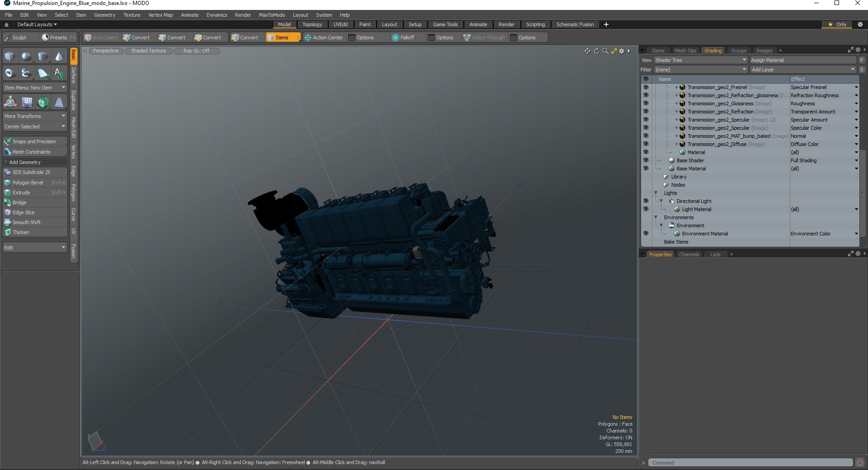
Task: Click the Command input field
Action: tap(750, 463)
